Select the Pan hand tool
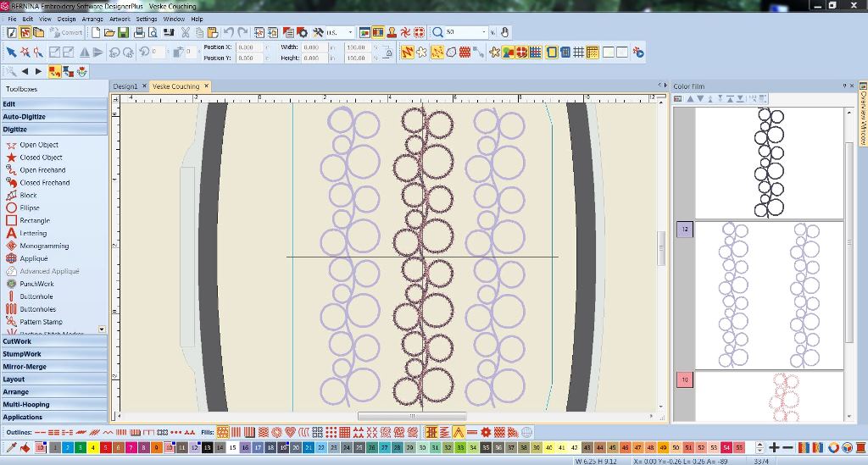 click(x=505, y=33)
